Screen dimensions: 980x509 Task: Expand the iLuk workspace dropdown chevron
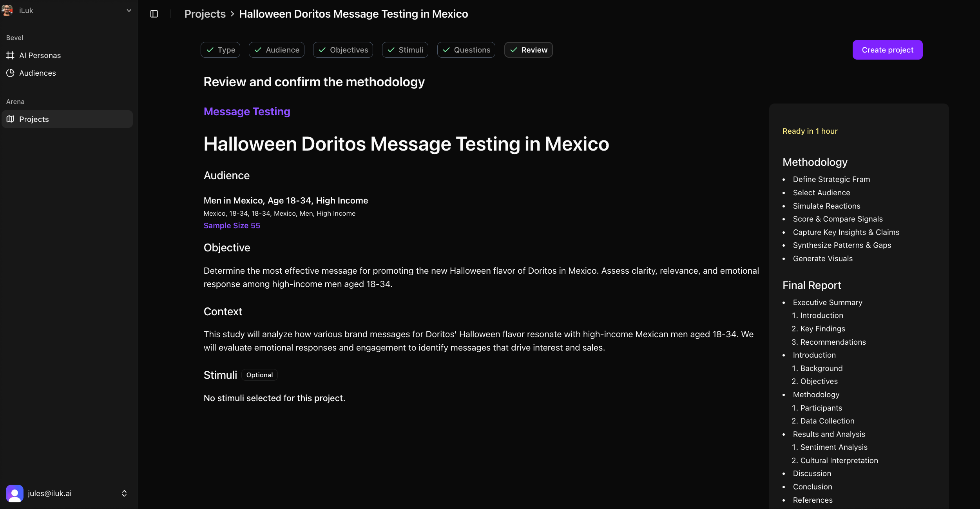pos(129,11)
